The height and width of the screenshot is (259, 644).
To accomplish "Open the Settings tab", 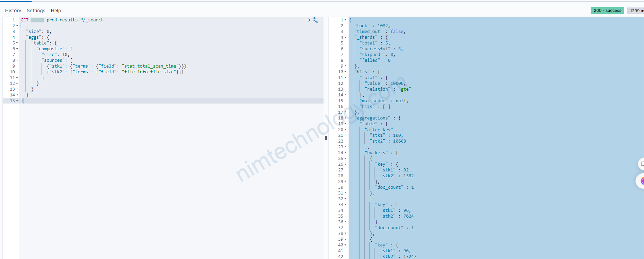I will coord(36,11).
